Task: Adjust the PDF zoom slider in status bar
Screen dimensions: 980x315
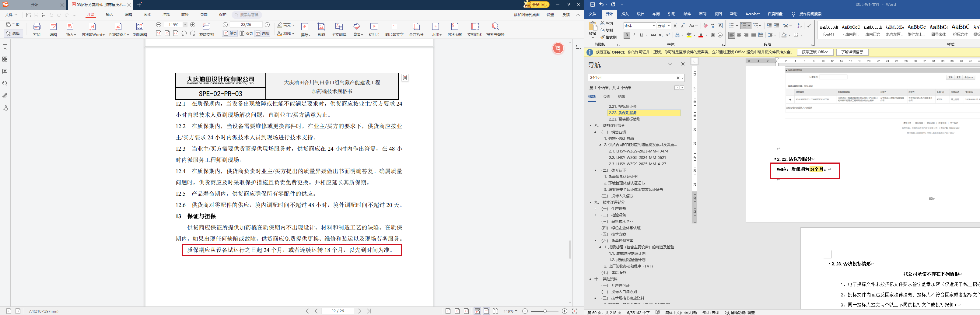Action: click(x=545, y=311)
